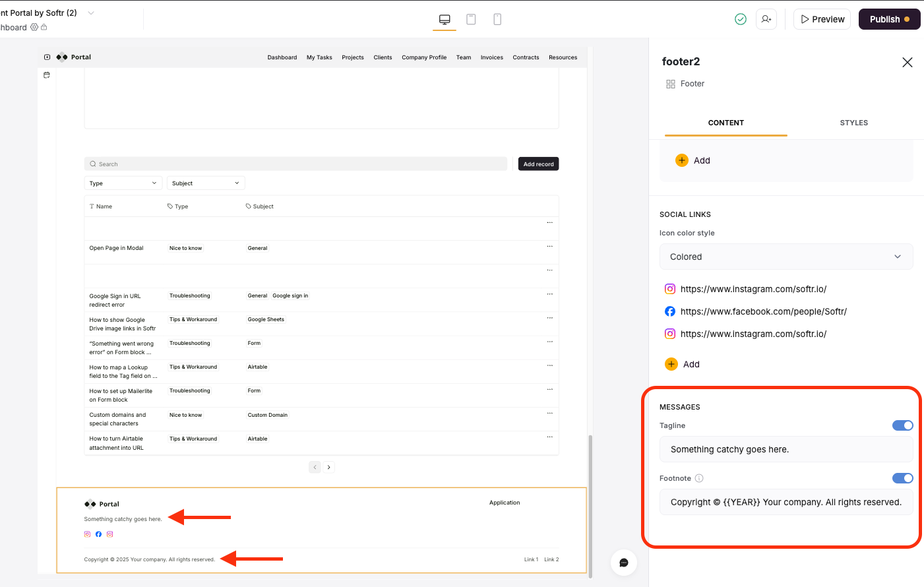Click the Subject column header
Viewport: 924px width, 587px height.
coord(260,206)
